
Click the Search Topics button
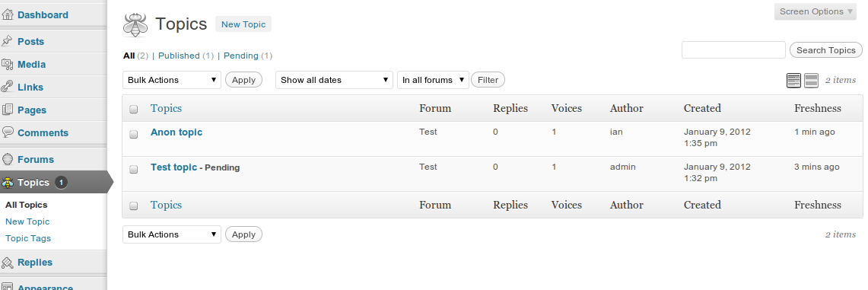pos(826,49)
